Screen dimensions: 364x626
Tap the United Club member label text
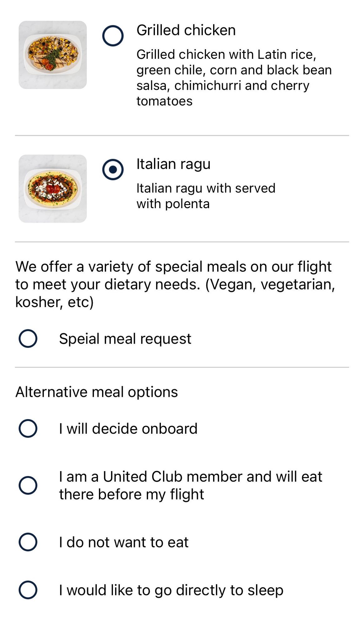click(190, 485)
